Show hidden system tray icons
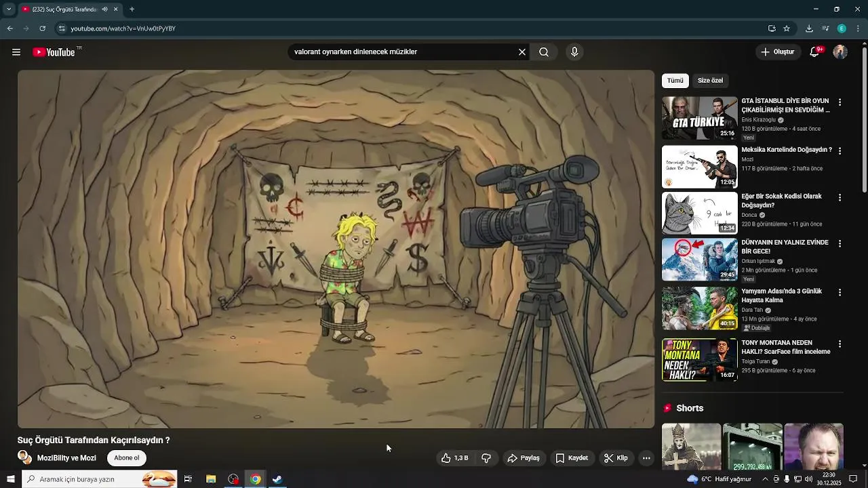 765,479
